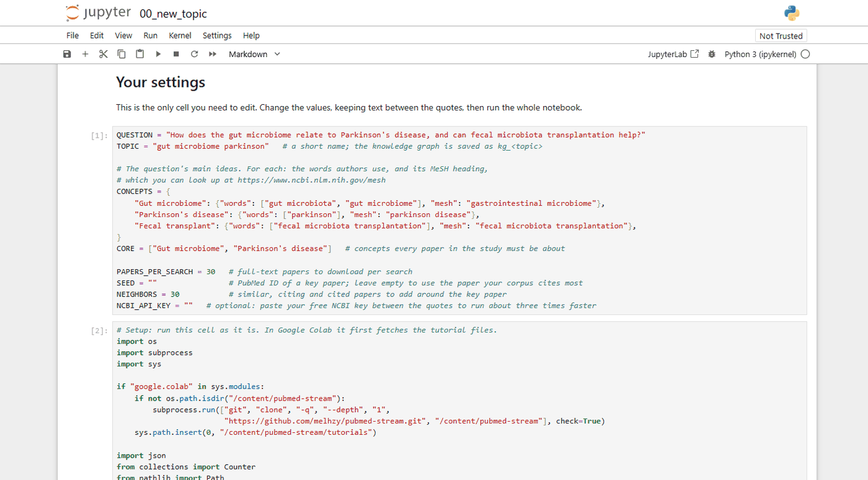
Task: Select cell [1] via its prompt
Action: (x=100, y=135)
